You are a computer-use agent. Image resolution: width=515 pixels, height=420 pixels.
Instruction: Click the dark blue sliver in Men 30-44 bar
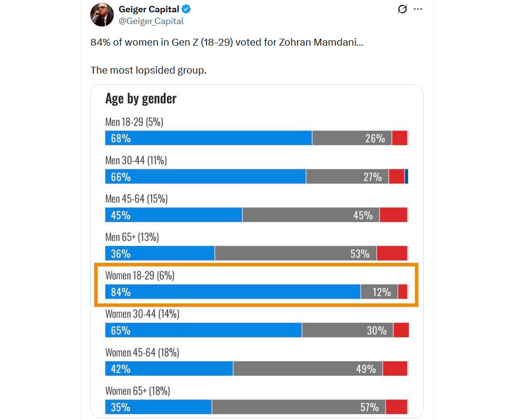[x=407, y=177]
